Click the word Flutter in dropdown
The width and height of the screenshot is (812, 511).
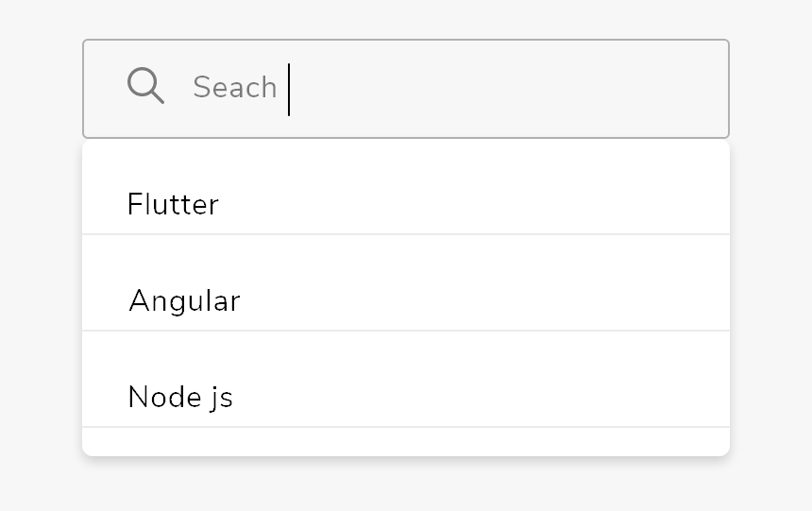[x=173, y=204]
